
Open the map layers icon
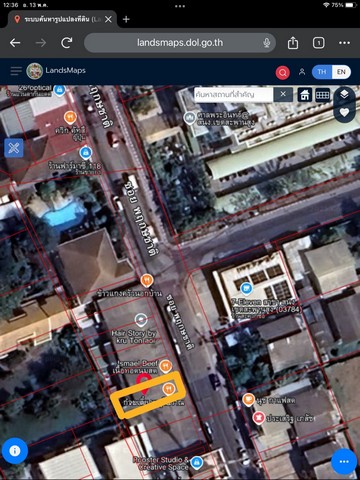pos(344,95)
